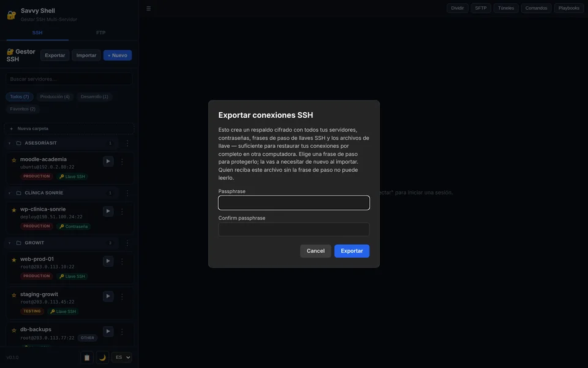Connect to web-prod-01 with play icon
This screenshot has height=368, width=588.
coord(108,261)
